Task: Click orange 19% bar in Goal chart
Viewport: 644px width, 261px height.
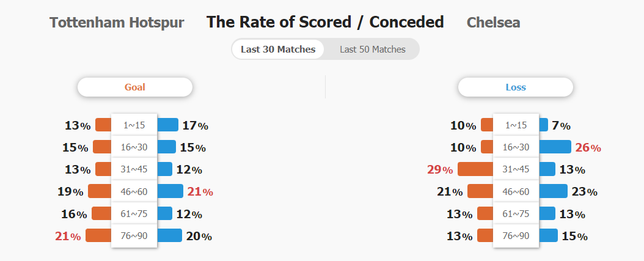Action: click(x=100, y=191)
